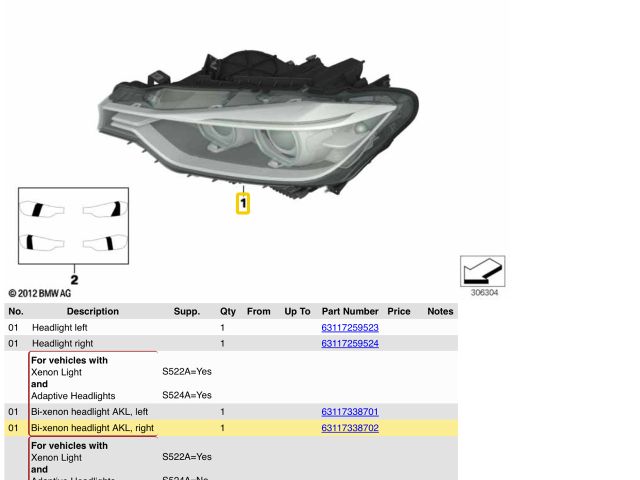This screenshot has width=640, height=480.
Task: Open the highlighted part number 63117338702
Action: 350,428
